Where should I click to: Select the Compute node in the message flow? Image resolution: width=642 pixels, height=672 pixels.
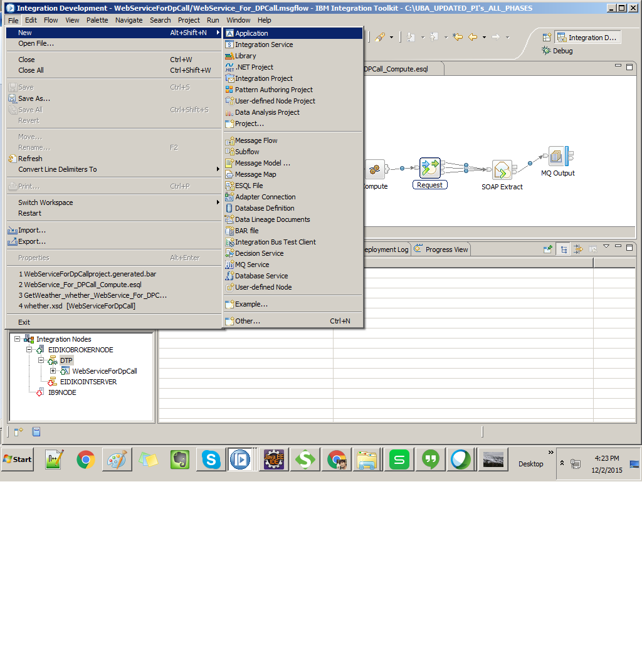[x=374, y=171]
